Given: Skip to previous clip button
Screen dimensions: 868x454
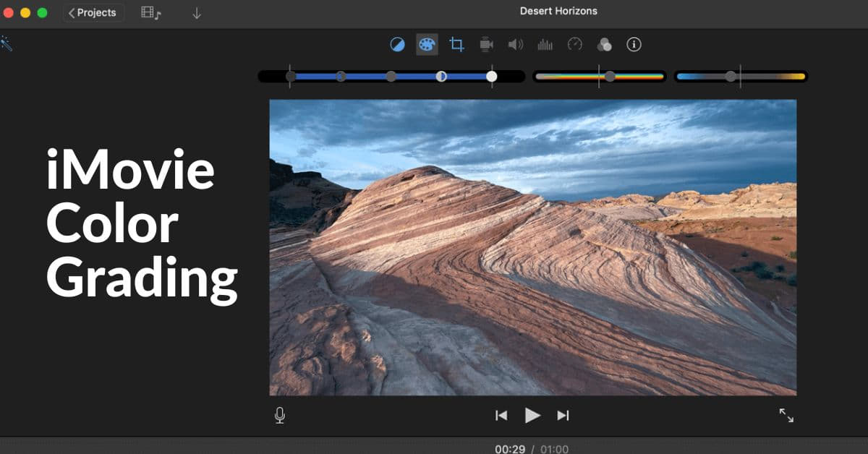Looking at the screenshot, I should pyautogui.click(x=501, y=415).
